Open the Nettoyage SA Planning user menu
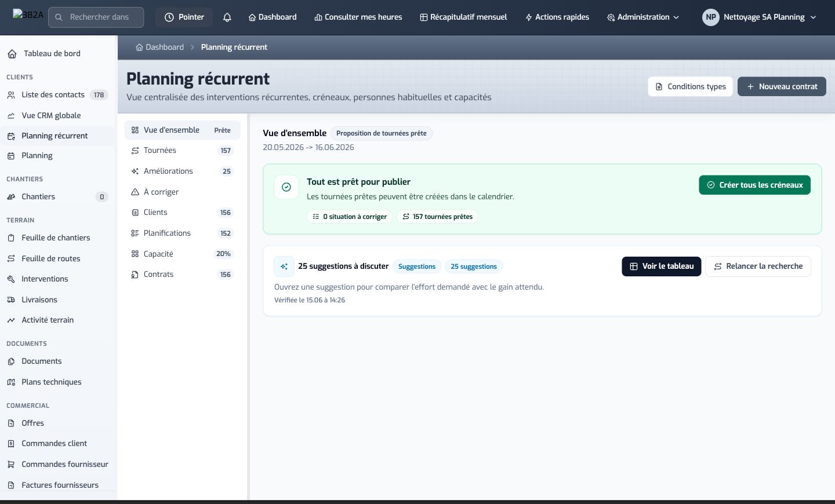835x504 pixels. pos(760,17)
